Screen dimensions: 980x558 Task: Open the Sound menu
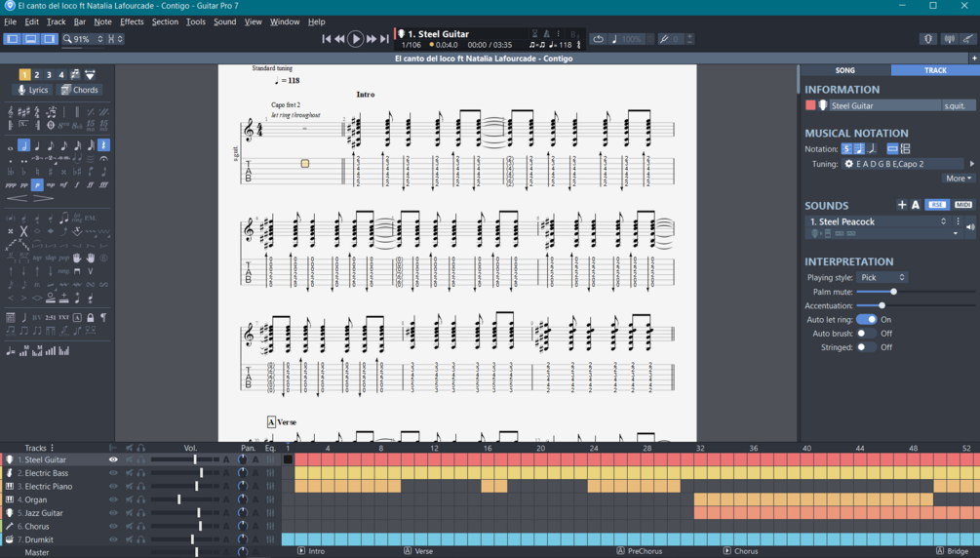[x=224, y=21]
